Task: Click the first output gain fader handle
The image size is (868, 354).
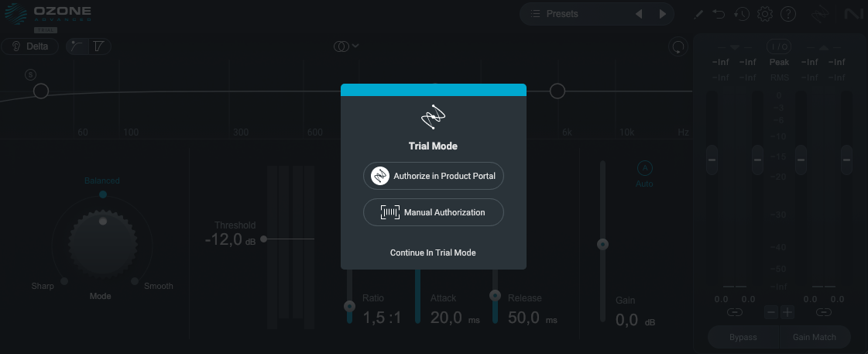Action: (x=801, y=160)
